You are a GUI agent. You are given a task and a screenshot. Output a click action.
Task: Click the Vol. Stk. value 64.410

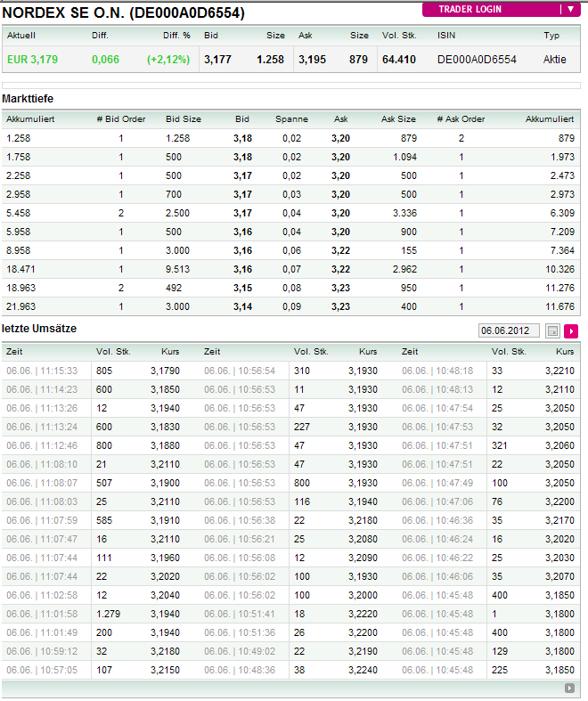tap(398, 60)
